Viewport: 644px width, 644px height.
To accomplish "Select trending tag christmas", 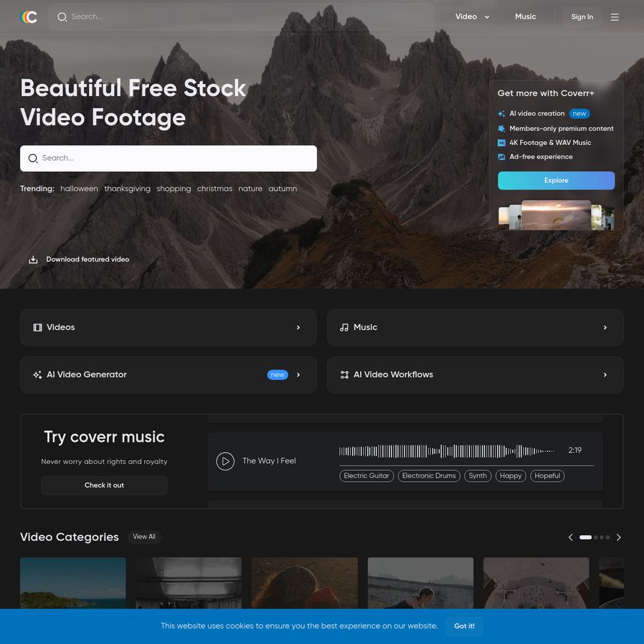I will 214,189.
